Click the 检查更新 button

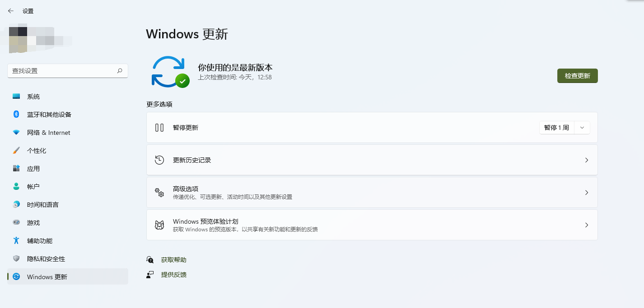pyautogui.click(x=577, y=76)
